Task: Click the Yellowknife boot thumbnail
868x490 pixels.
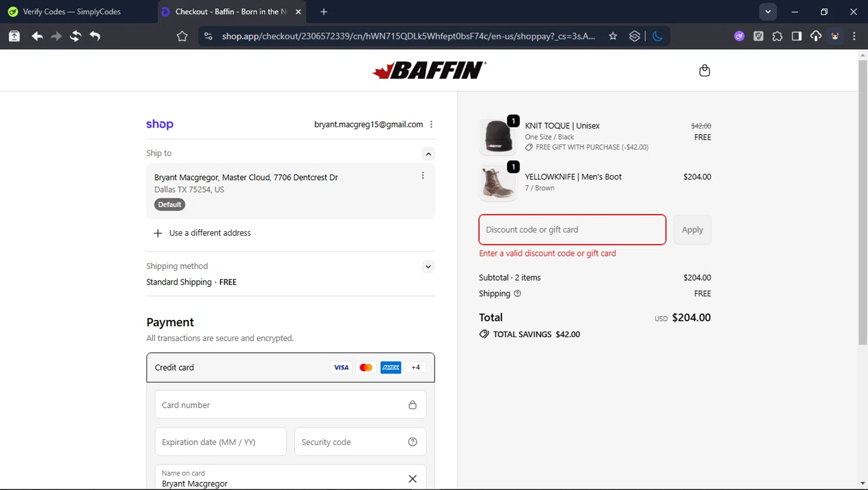Action: coord(498,182)
